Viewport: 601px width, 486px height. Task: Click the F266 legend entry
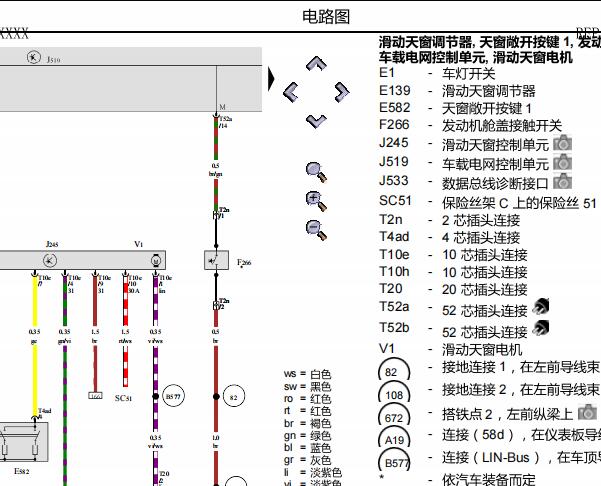click(470, 125)
